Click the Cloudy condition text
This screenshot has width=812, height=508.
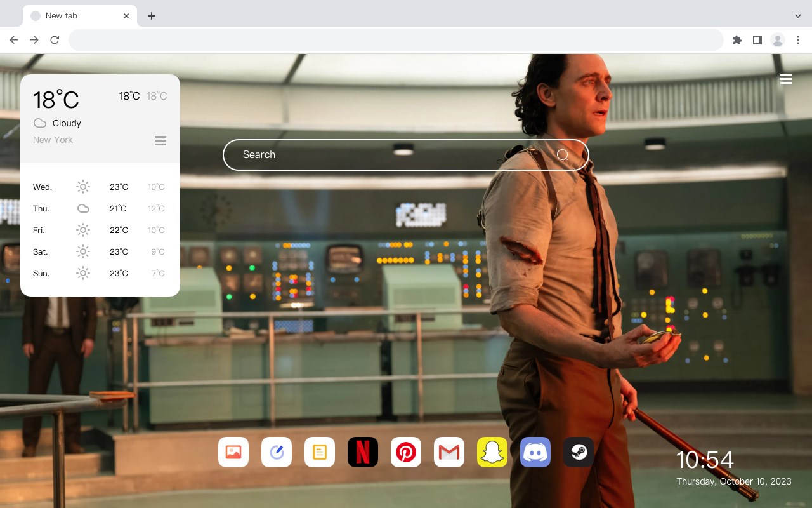(67, 123)
